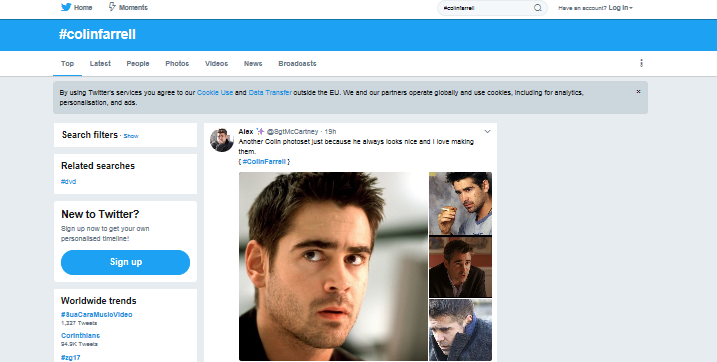Open the @SgtMcCartney handle
This screenshot has height=362, width=717.
tap(292, 132)
